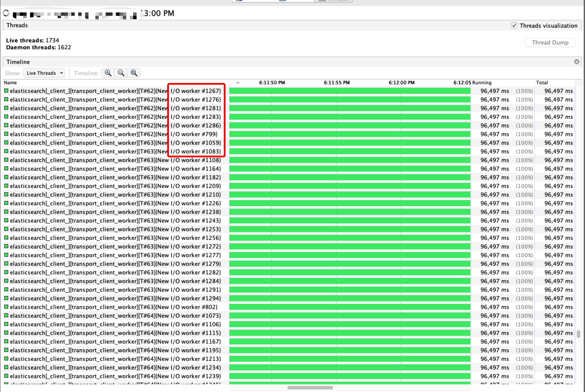Image resolution: width=585 pixels, height=392 pixels.
Task: Click green timeline bar for worker #1239
Action: pyautogui.click(x=350, y=376)
